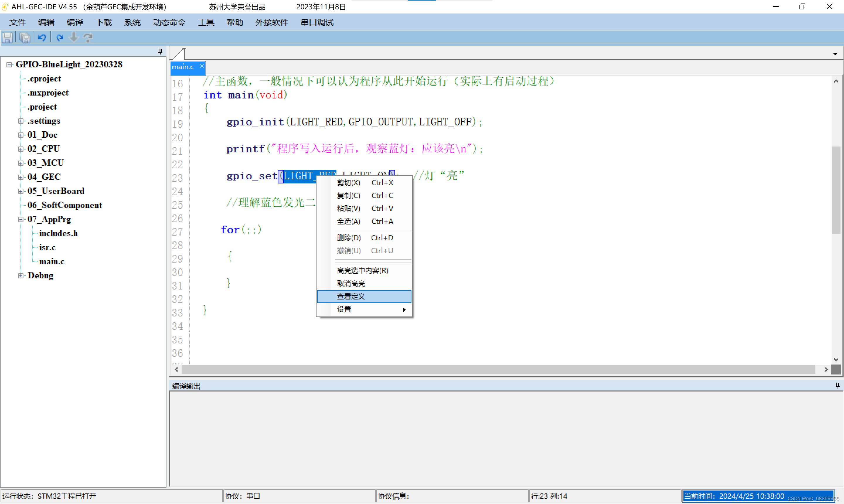
Task: Click the blue Undo arrow icon
Action: point(42,37)
